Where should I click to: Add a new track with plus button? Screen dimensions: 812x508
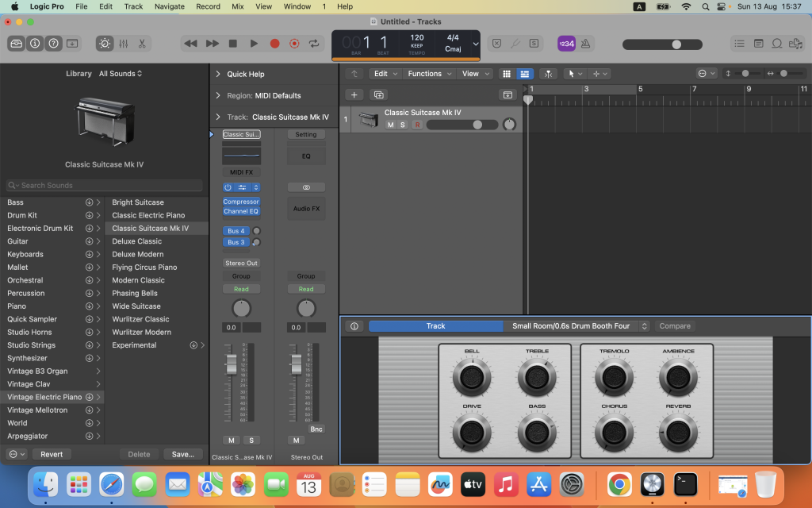pos(354,95)
